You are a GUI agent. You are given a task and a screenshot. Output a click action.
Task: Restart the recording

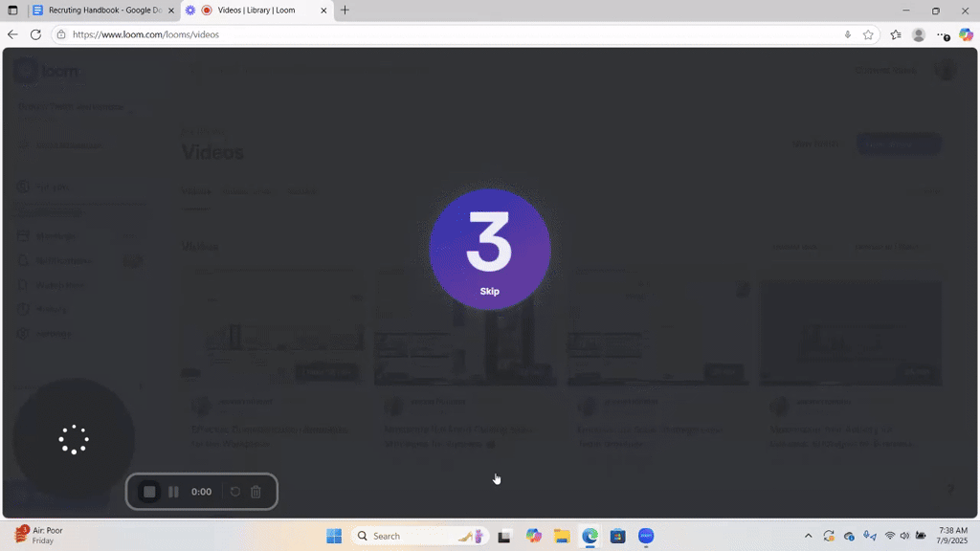point(235,492)
